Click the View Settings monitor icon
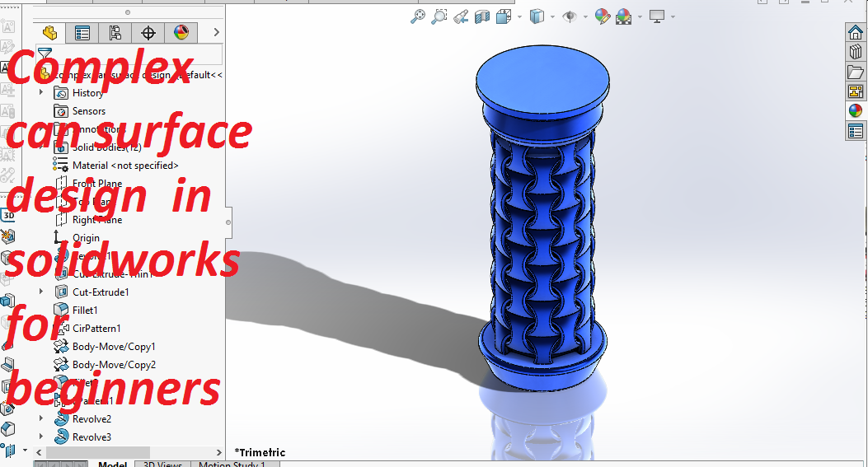The image size is (868, 467). [x=656, y=17]
